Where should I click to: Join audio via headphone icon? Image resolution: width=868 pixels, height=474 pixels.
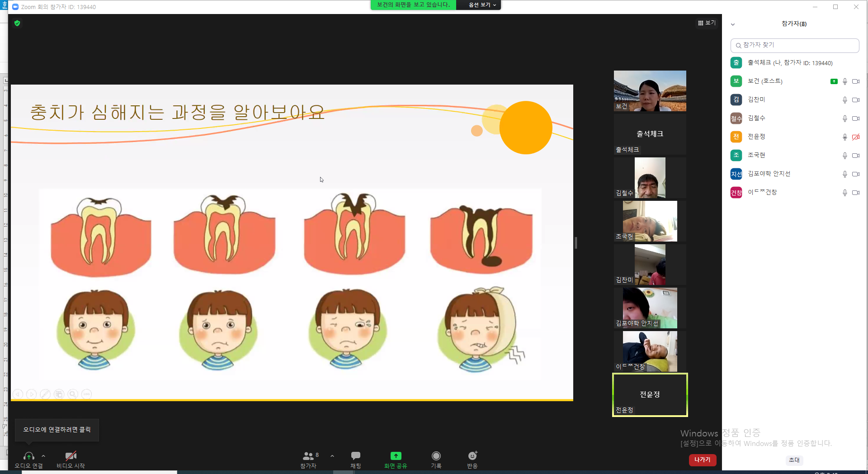click(x=28, y=456)
